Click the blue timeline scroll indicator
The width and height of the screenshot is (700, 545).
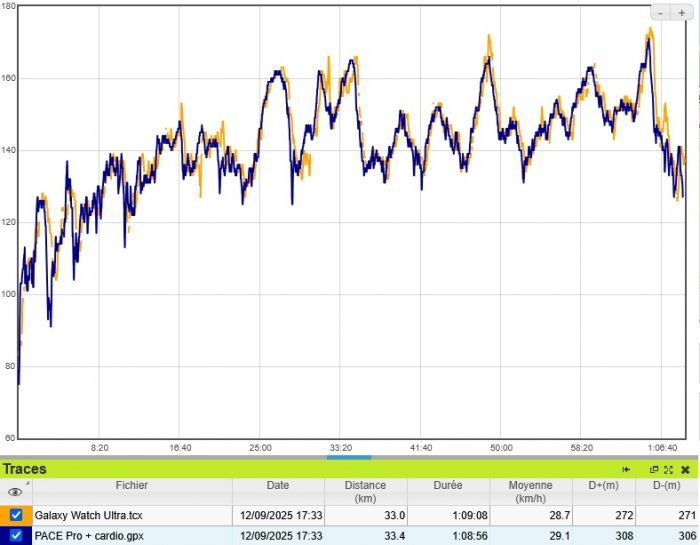point(349,457)
